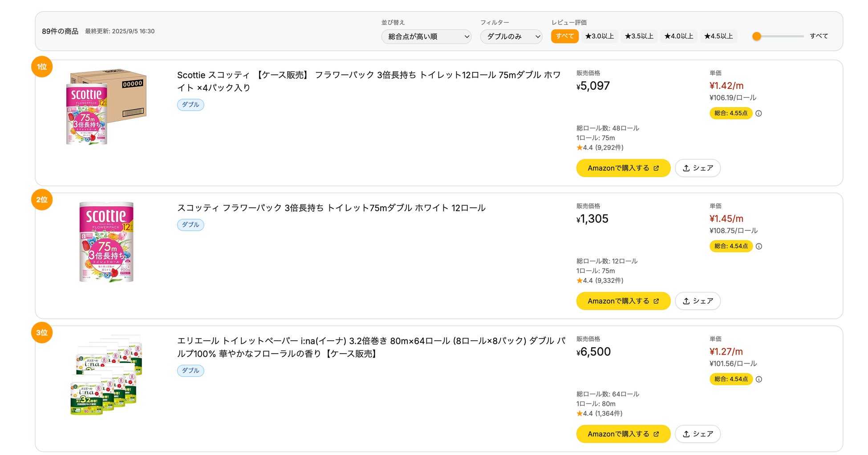This screenshot has height=455, width=868.
Task: Click ダブル tag on the 2位 product
Action: pos(191,225)
